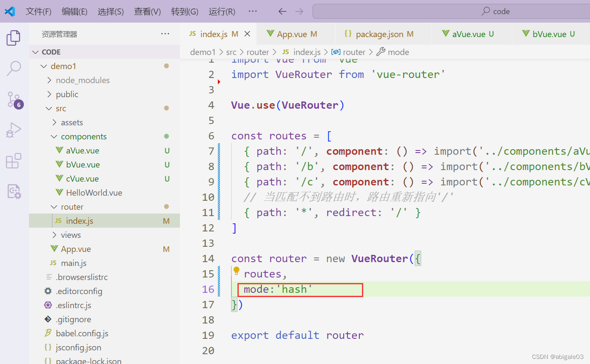The width and height of the screenshot is (590, 364).
Task: Open the 运行(R) menu
Action: click(x=222, y=12)
